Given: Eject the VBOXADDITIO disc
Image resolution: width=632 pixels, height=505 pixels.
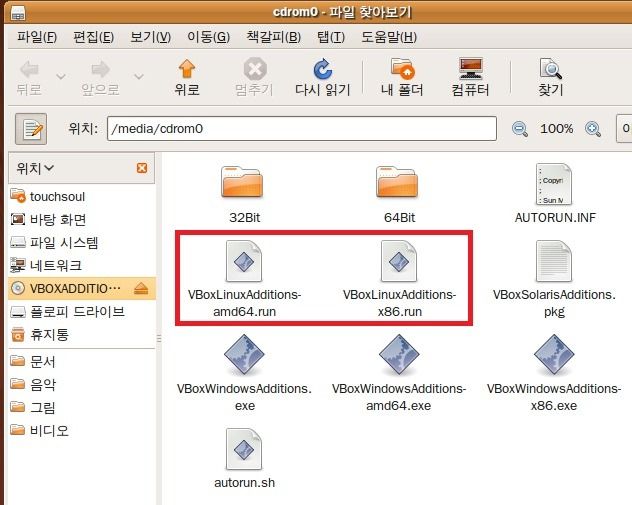Looking at the screenshot, I should tap(141, 289).
